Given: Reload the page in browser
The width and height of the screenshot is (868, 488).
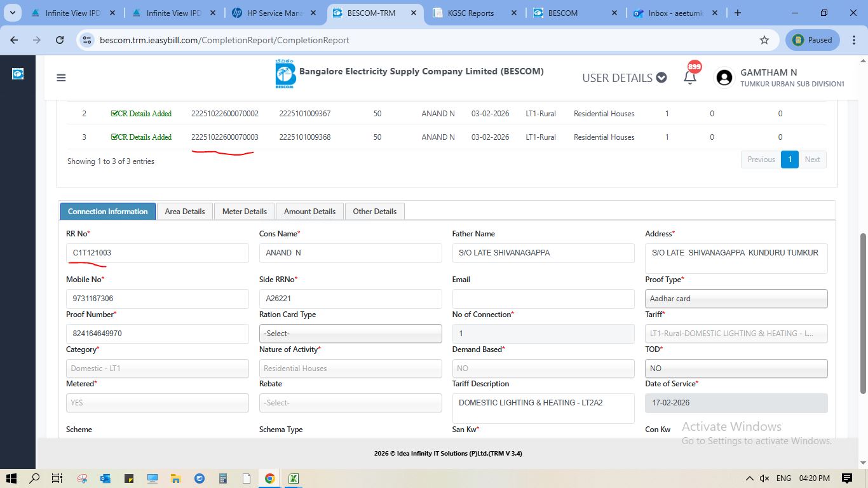Looking at the screenshot, I should [60, 40].
